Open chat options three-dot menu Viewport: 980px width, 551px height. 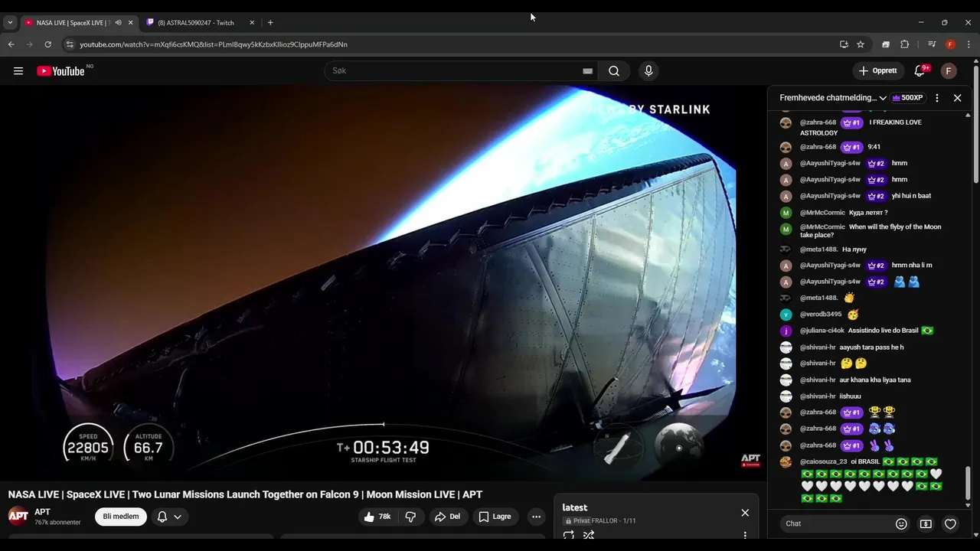[x=936, y=98]
